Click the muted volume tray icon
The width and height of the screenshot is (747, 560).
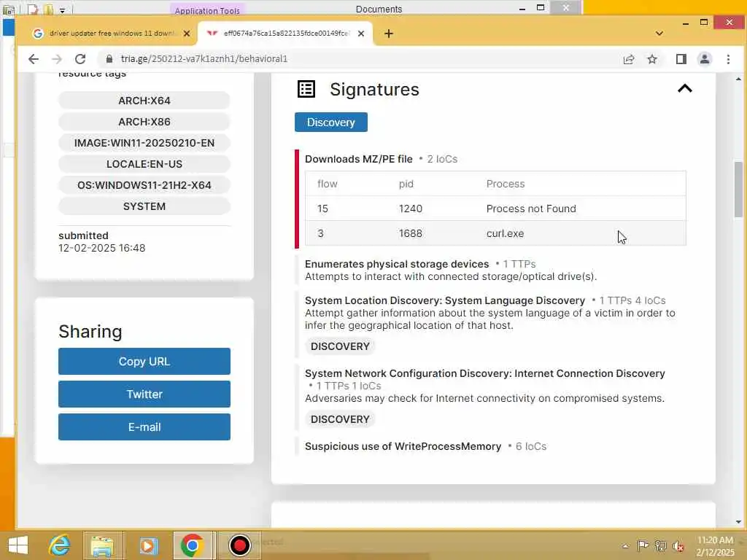pos(678,545)
